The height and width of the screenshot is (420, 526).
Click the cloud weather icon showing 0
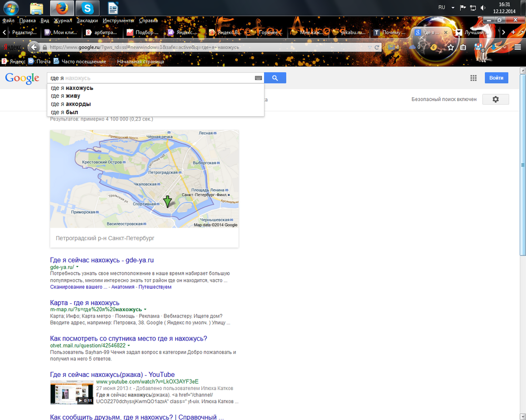coord(414,47)
